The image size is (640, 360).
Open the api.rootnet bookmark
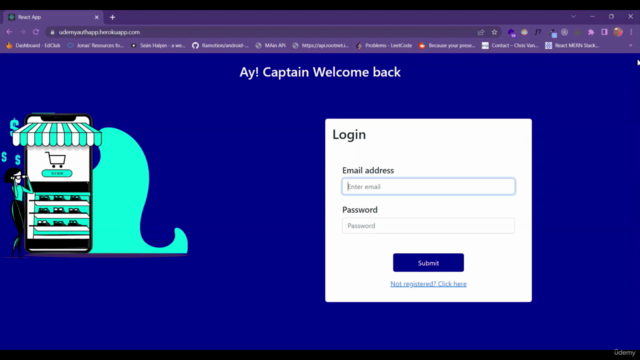point(321,45)
